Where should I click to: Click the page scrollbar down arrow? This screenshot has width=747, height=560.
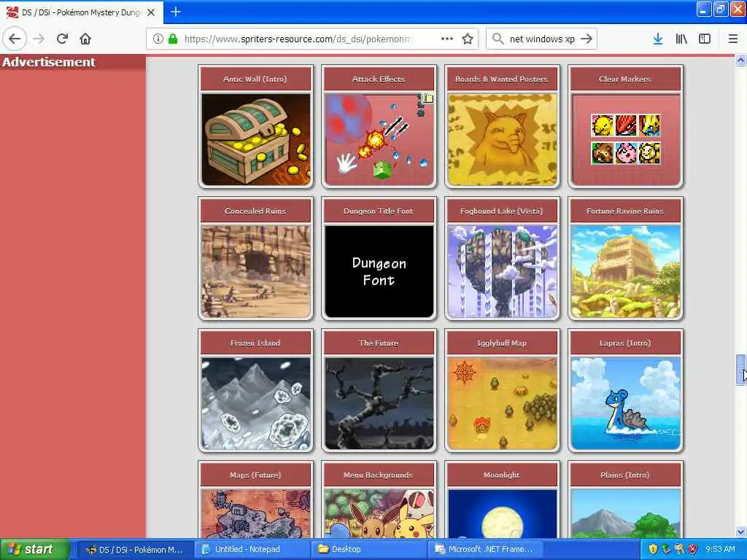[740, 532]
